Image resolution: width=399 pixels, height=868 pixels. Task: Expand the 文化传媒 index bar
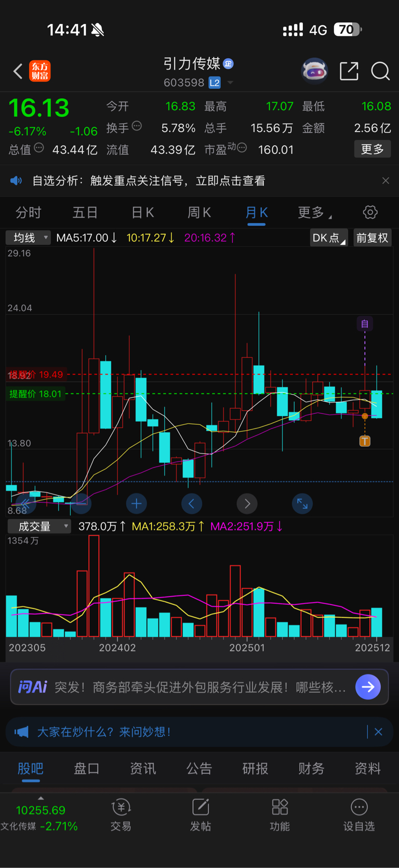click(x=41, y=815)
